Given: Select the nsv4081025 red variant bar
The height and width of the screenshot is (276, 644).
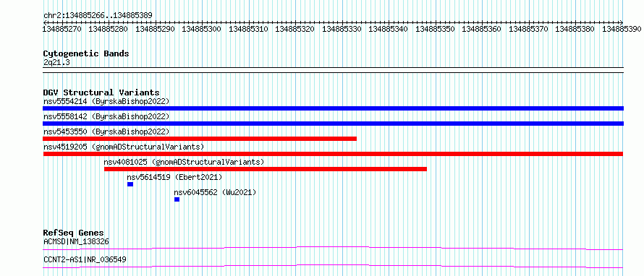Looking at the screenshot, I should click(x=266, y=169).
